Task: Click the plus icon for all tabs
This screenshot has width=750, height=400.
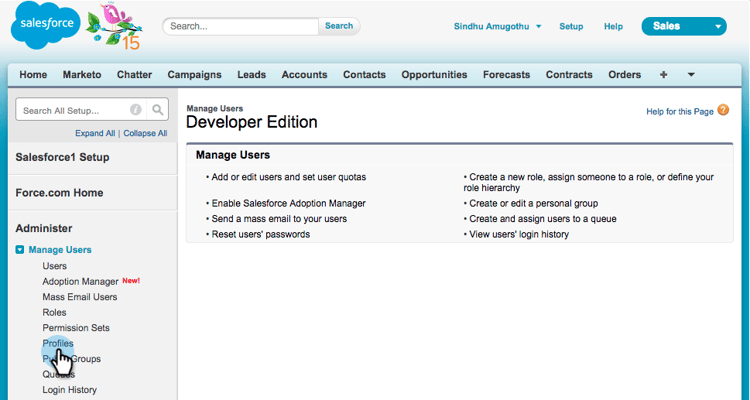Action: pos(663,75)
